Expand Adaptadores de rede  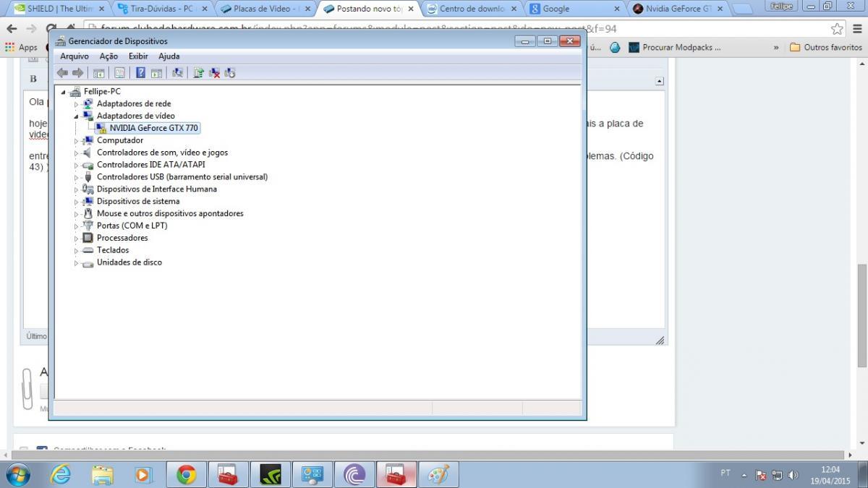point(76,104)
